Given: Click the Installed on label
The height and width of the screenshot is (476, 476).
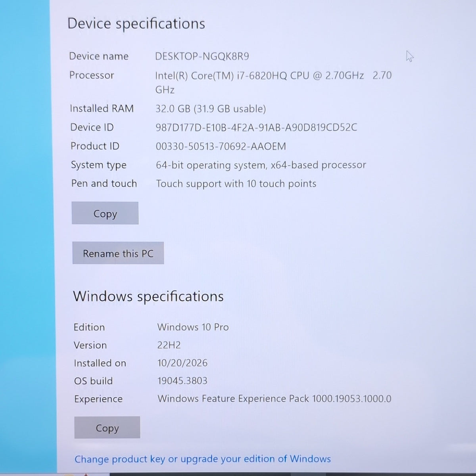Looking at the screenshot, I should tap(100, 363).
